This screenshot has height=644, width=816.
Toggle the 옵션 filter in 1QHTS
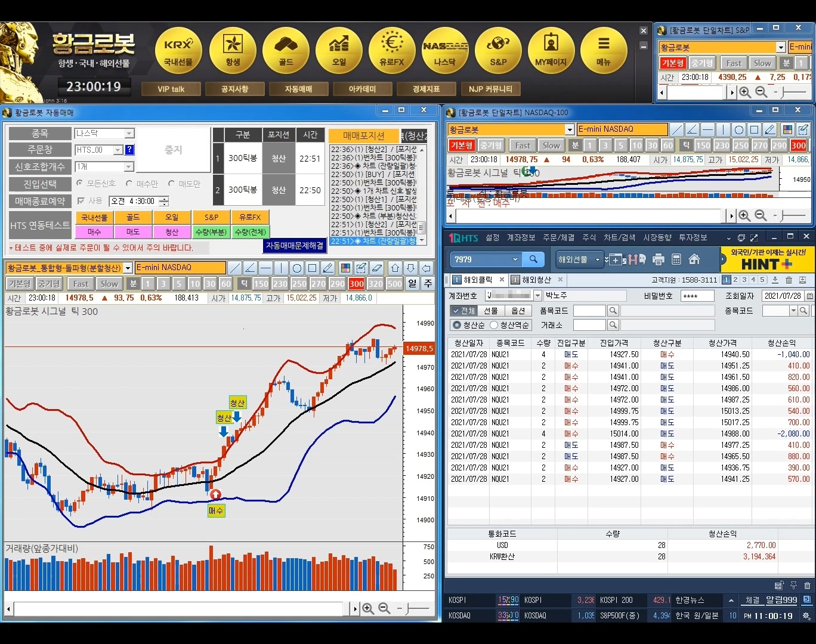coord(518,311)
